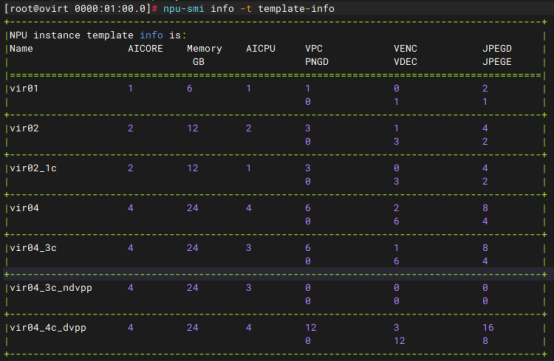The height and width of the screenshot is (361, 554).
Task: Click the VPC value 6 for vir04
Action: [308, 208]
